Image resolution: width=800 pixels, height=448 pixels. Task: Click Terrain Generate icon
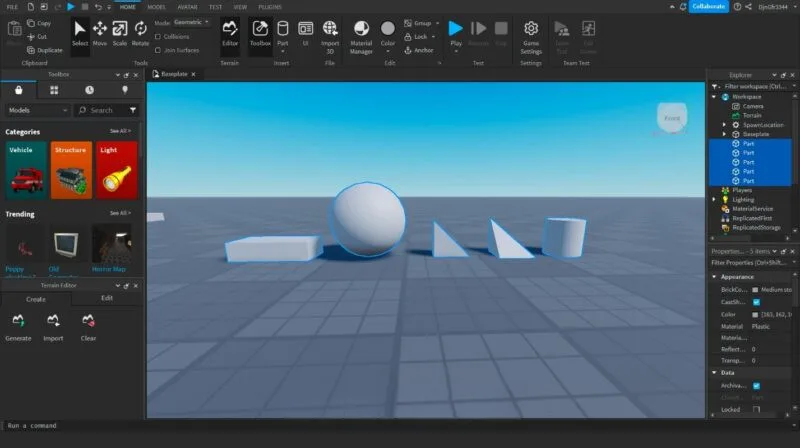tap(18, 320)
